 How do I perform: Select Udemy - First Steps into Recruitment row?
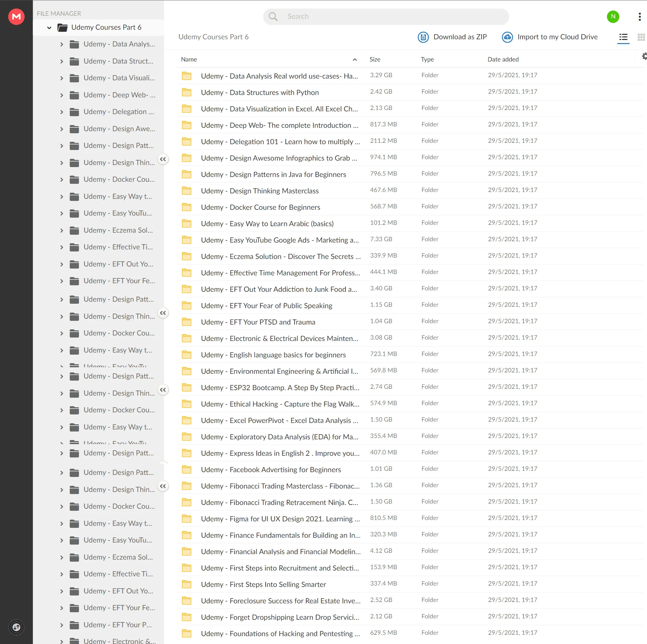tap(409, 568)
